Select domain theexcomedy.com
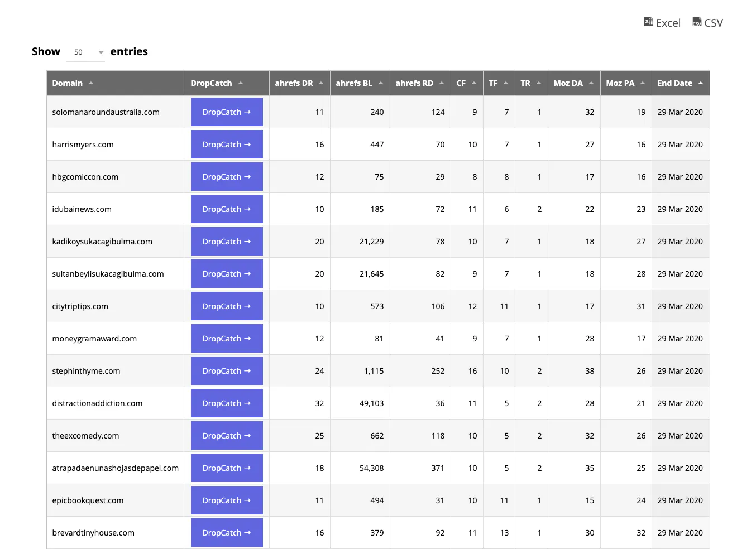This screenshot has width=756, height=549. point(85,436)
